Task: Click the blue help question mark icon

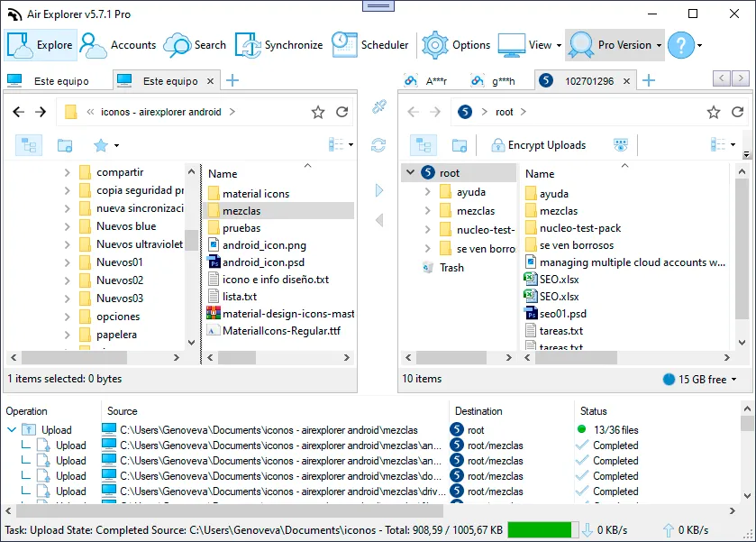Action: (681, 45)
